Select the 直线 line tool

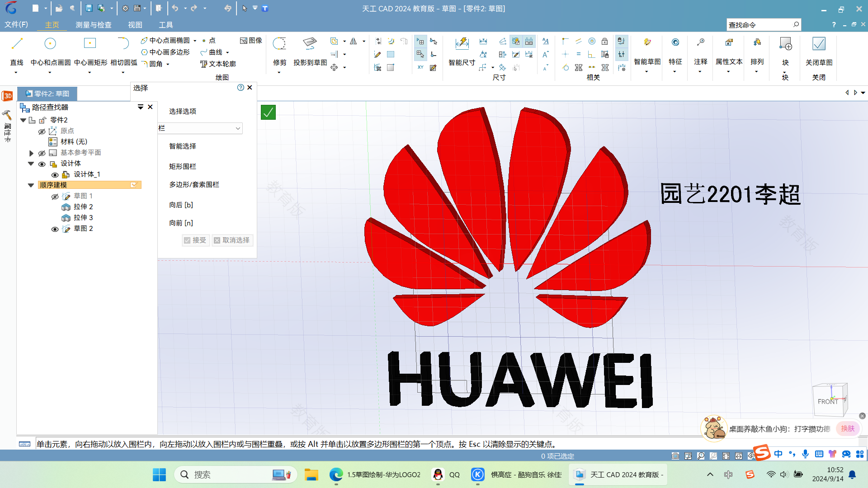click(x=17, y=44)
